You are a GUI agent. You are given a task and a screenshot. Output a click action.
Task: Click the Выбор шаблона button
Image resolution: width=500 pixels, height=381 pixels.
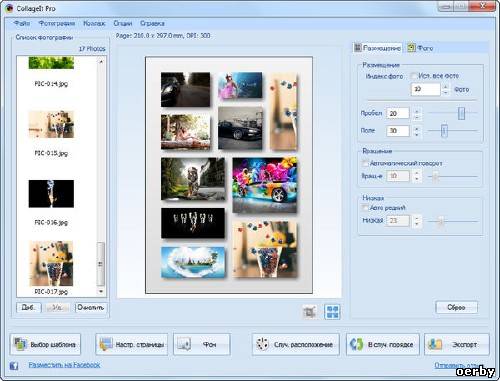[x=45, y=344]
